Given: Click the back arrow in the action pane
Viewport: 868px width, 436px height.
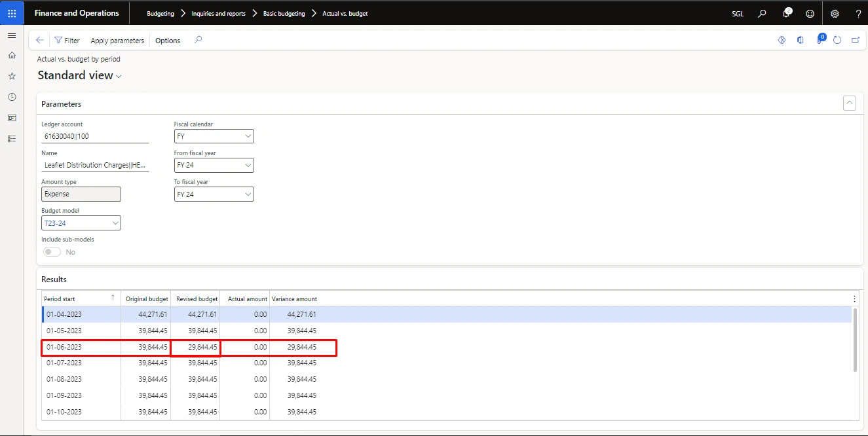Looking at the screenshot, I should 40,40.
